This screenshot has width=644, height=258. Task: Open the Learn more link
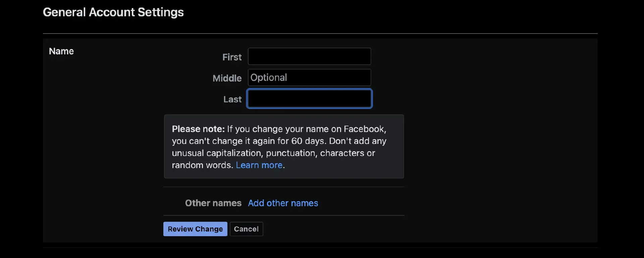(259, 165)
